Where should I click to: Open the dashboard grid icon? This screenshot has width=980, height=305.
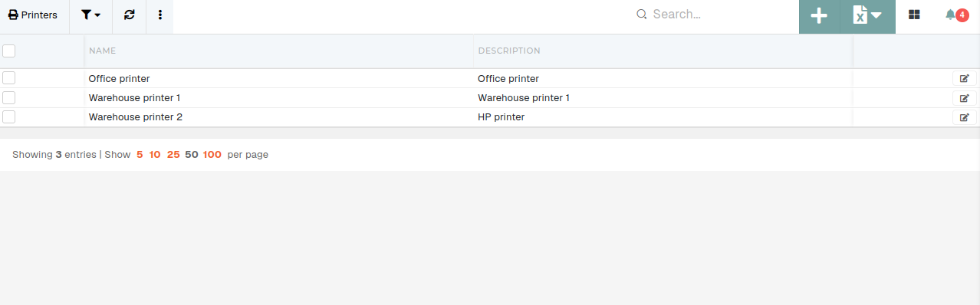914,15
